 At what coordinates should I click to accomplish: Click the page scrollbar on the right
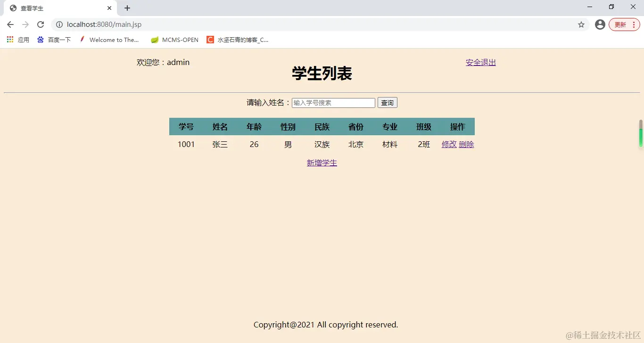coord(641,134)
